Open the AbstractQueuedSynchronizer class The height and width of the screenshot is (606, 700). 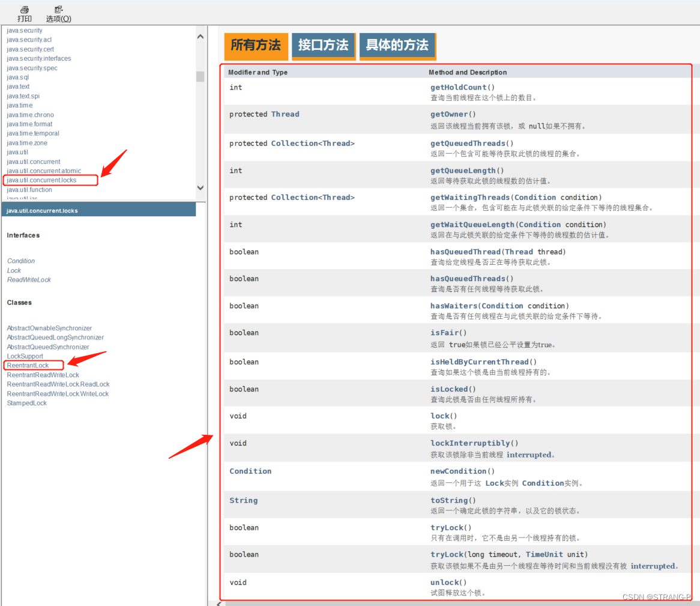point(48,347)
